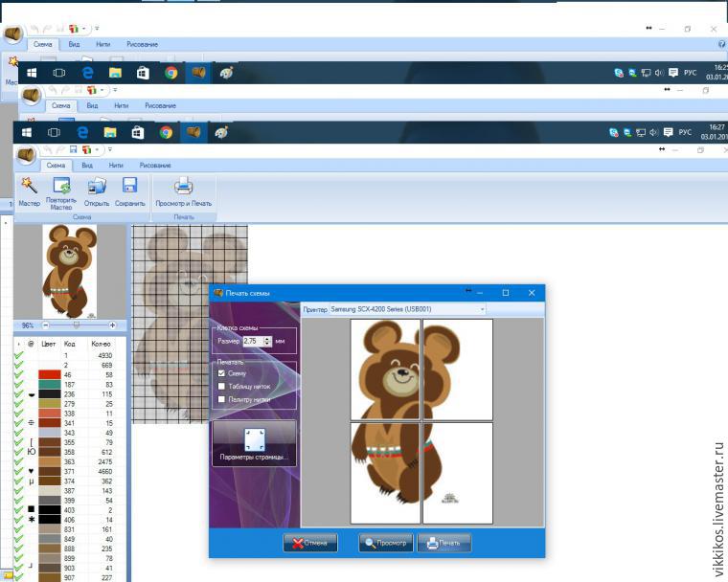Click the Печать схемы dialog title icon

[x=217, y=293]
